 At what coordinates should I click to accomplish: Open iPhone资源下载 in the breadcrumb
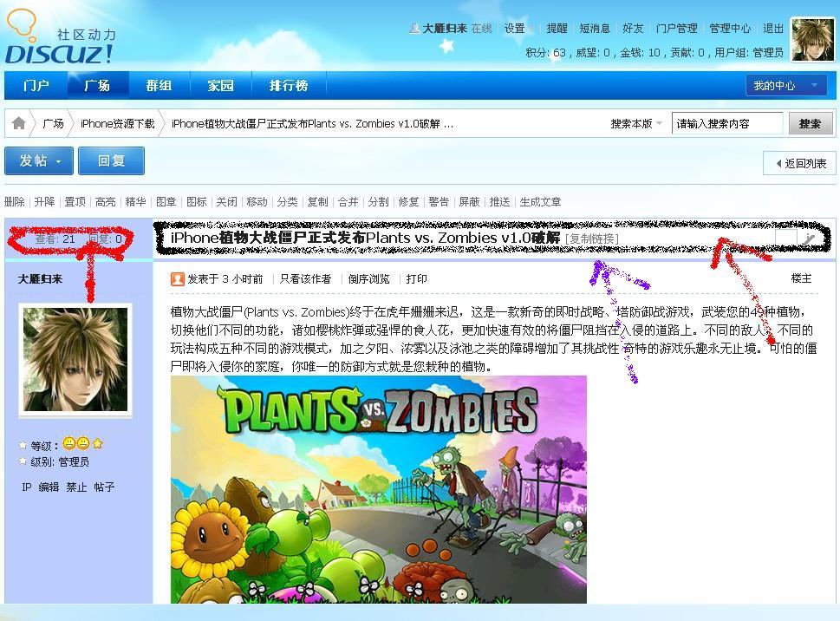click(x=117, y=124)
